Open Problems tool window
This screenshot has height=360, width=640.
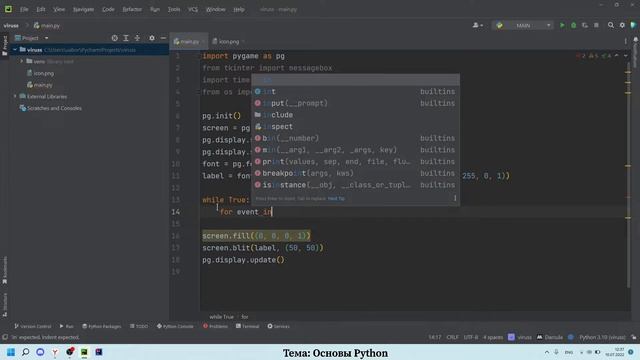pyautogui.click(x=216, y=327)
